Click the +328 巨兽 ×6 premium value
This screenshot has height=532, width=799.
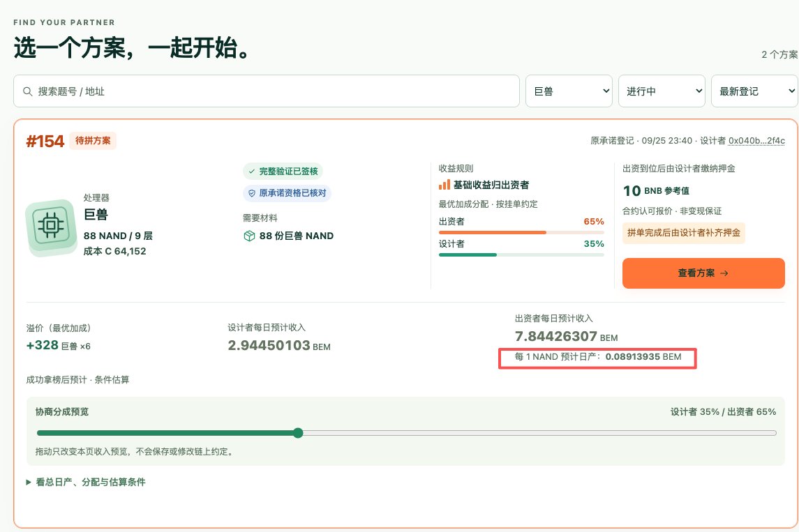[x=58, y=345]
